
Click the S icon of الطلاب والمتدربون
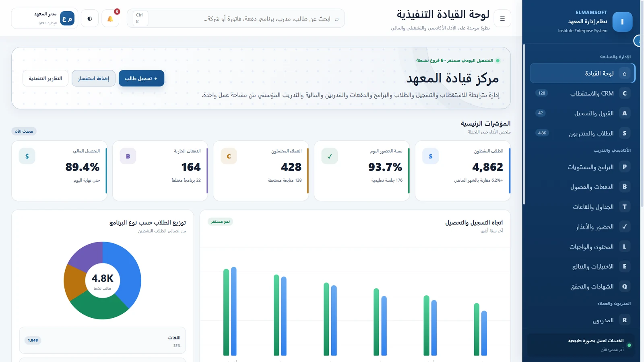[625, 133]
